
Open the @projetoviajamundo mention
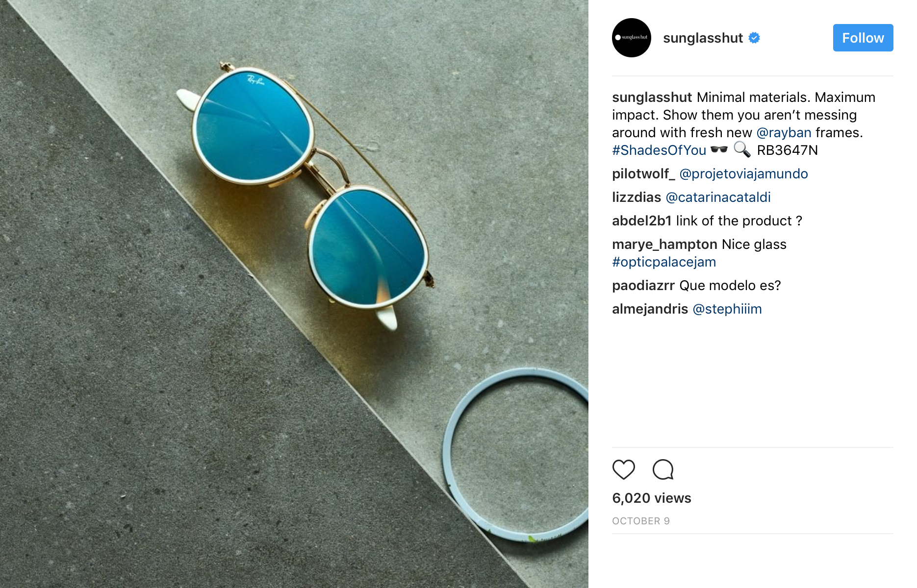[744, 173]
